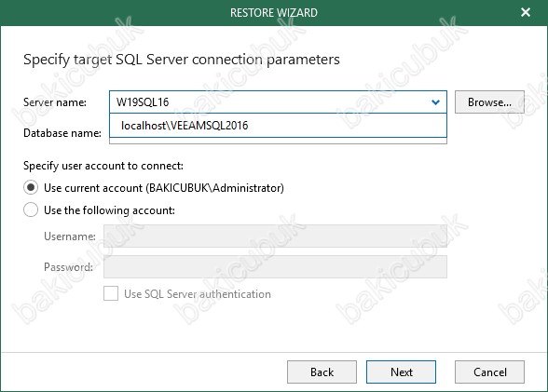
Task: Click the BAKICUBUK\Administrator account label text
Action: point(215,188)
